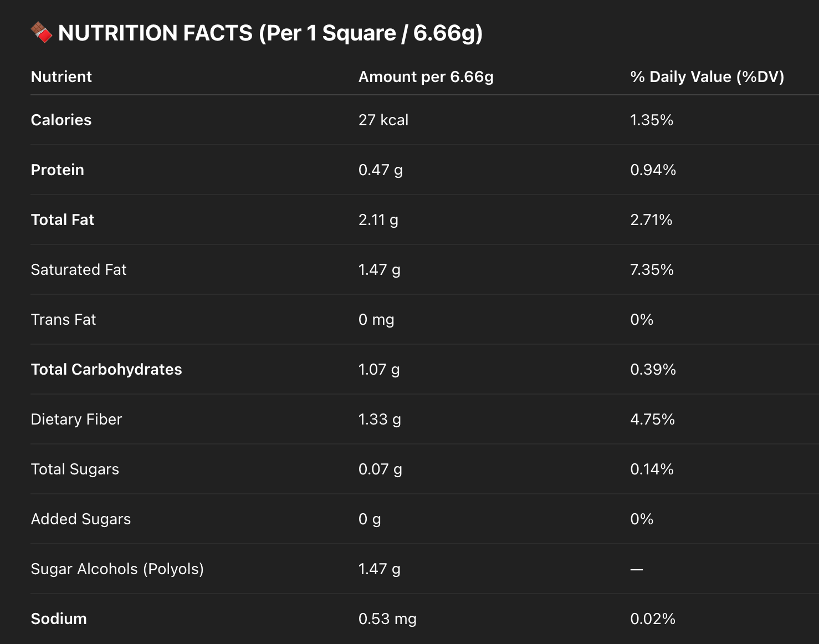
Task: Click the Sodium row label
Action: [59, 619]
